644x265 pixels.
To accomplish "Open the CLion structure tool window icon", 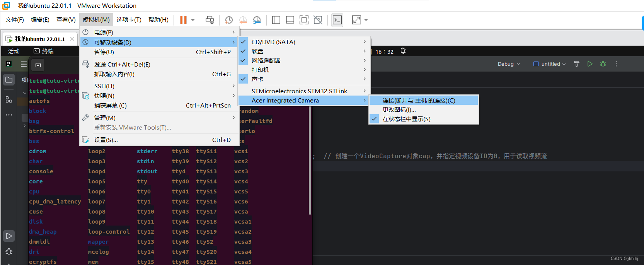I will (x=9, y=99).
